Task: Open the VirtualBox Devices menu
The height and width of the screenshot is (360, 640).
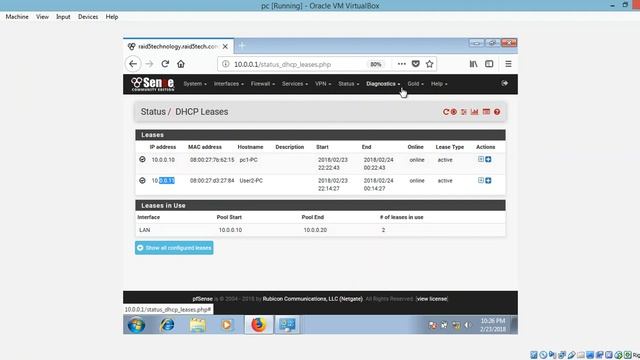Action: (x=88, y=17)
